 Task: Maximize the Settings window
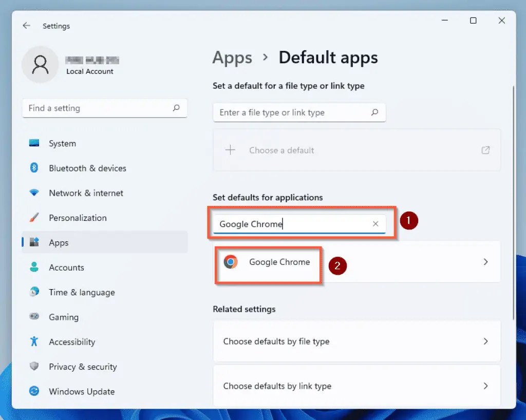pyautogui.click(x=473, y=21)
